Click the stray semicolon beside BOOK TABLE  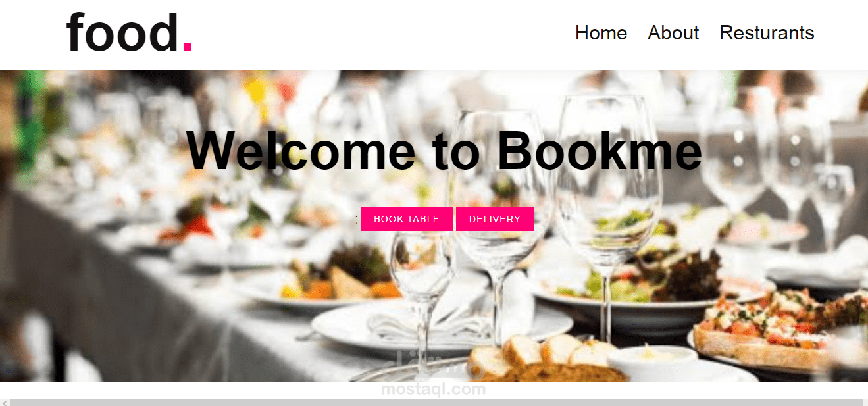pyautogui.click(x=356, y=220)
